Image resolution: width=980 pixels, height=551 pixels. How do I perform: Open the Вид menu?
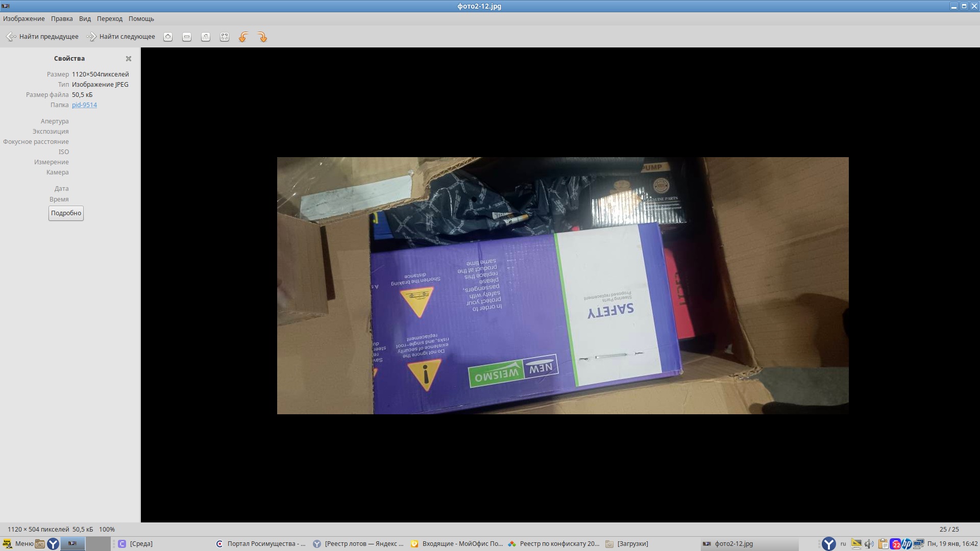(x=85, y=19)
